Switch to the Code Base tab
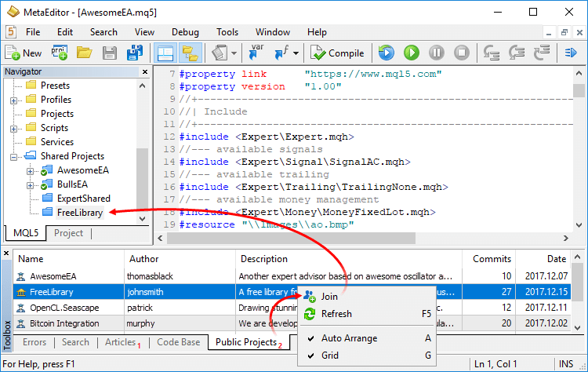588x372 pixels. click(178, 342)
